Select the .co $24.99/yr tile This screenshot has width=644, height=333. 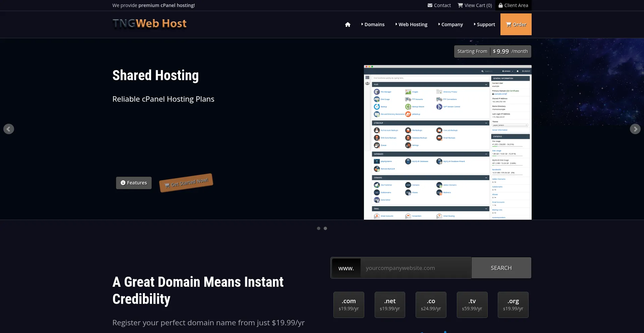[431, 305]
